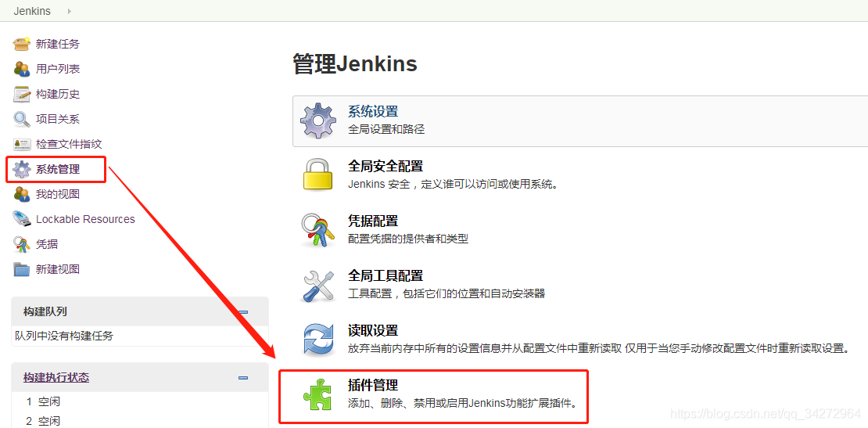Click the 凭据配置 keys icon
Image resolution: width=868 pixels, height=428 pixels.
(x=317, y=229)
